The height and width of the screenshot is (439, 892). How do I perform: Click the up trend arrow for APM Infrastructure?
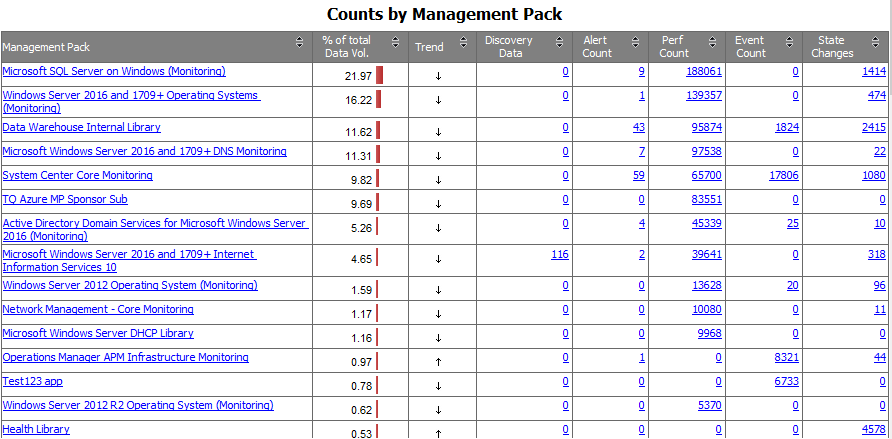(x=438, y=362)
